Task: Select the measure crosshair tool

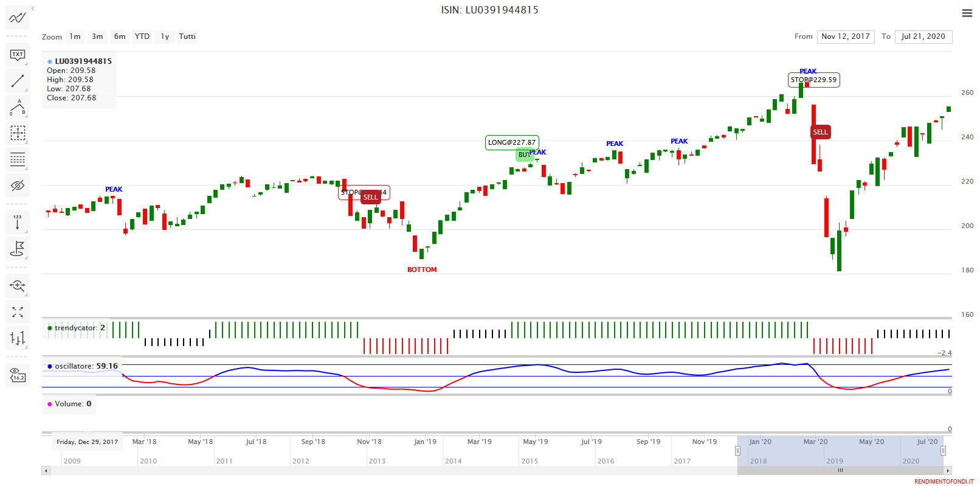Action: tap(17, 133)
